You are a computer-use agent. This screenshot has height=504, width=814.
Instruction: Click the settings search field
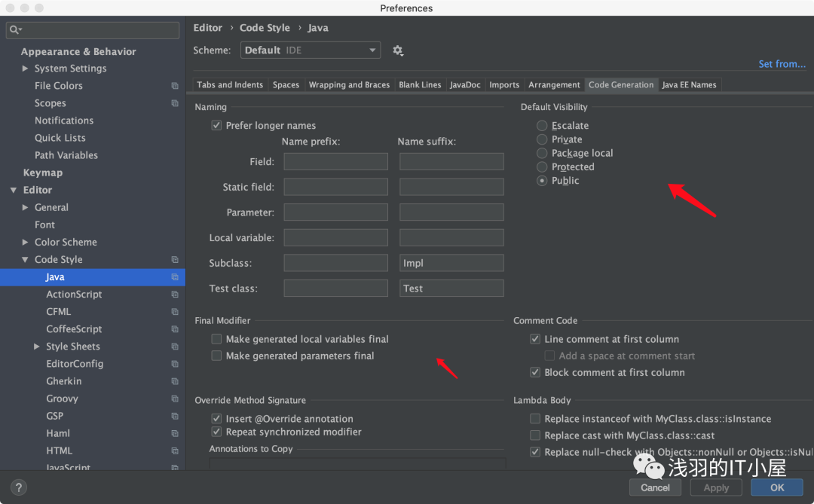click(93, 29)
